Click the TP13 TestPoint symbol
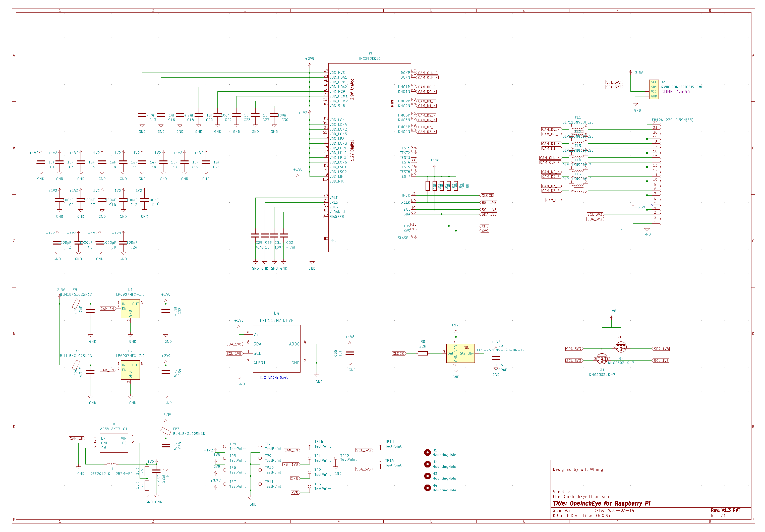765x532 pixels. click(x=380, y=444)
